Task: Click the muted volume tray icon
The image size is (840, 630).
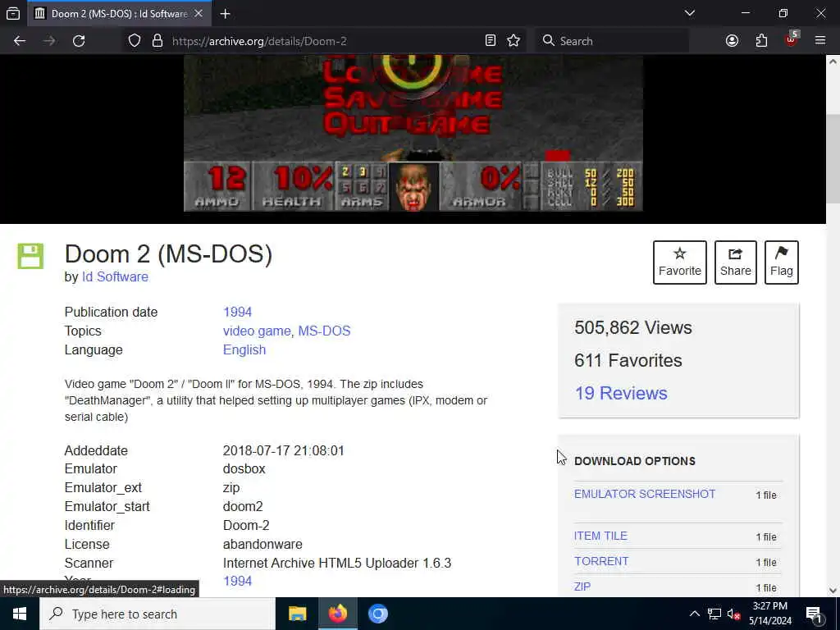Action: pos(734,614)
